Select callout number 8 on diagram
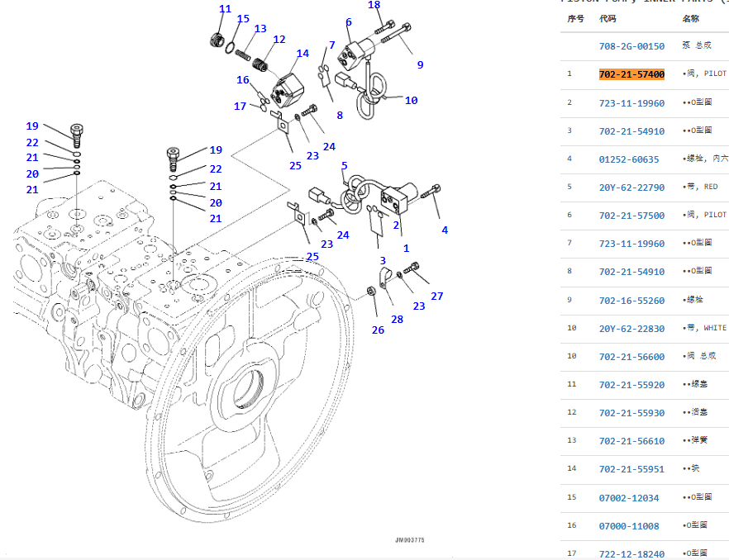Screen dimensions: 729x560 [x=340, y=116]
